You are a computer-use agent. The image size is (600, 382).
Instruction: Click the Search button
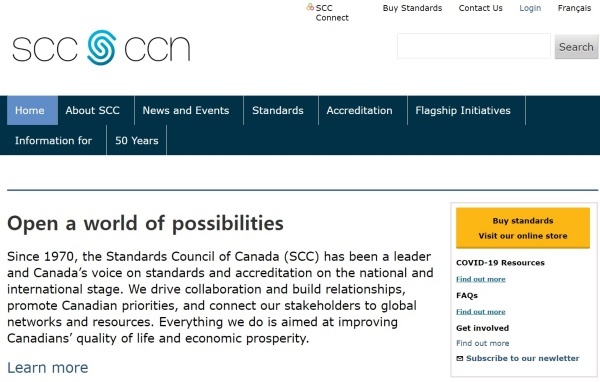click(576, 47)
